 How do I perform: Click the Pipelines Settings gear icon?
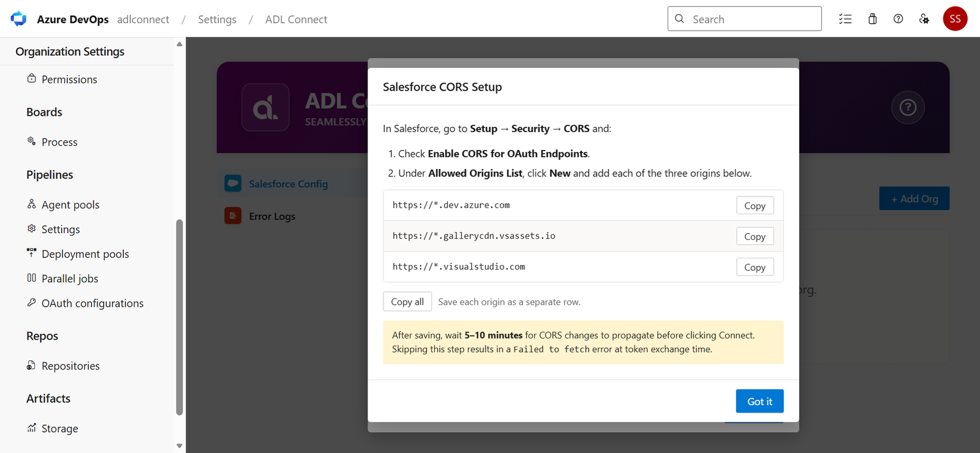coord(31,228)
